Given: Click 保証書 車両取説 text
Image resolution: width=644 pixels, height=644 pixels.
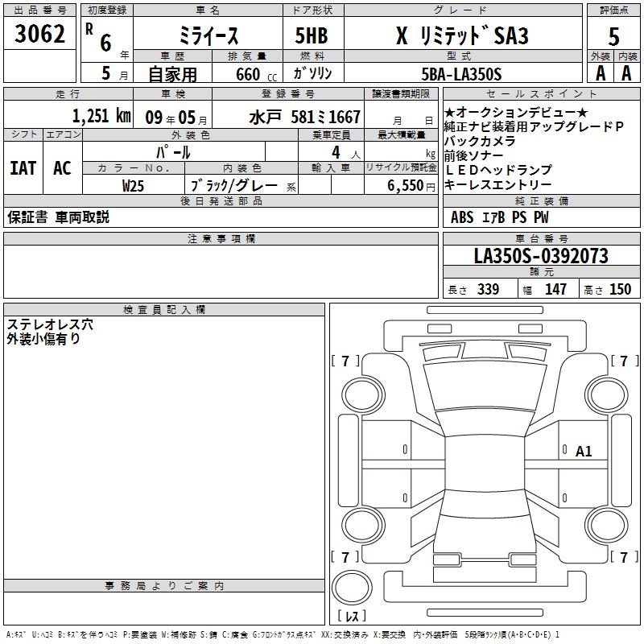Looking at the screenshot, I should pyautogui.click(x=58, y=217).
